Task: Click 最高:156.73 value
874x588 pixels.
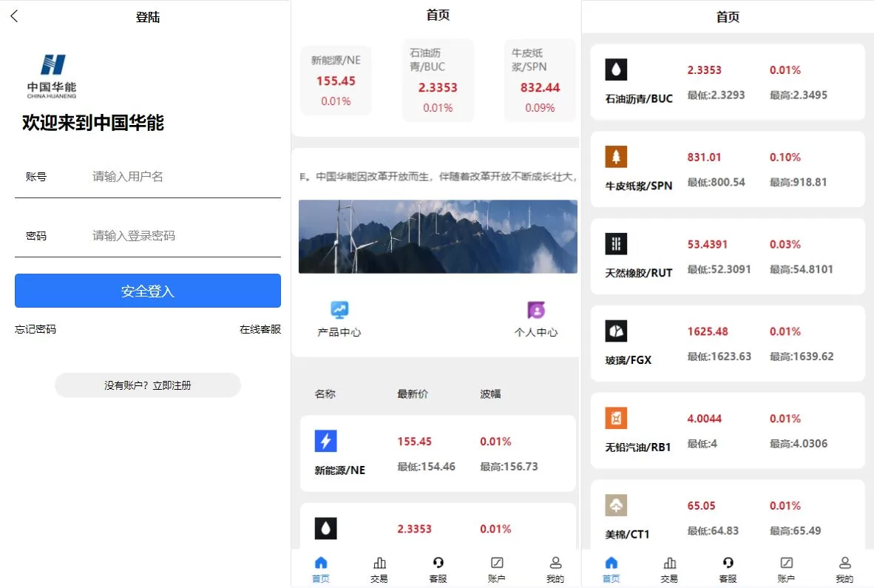Action: click(x=509, y=467)
